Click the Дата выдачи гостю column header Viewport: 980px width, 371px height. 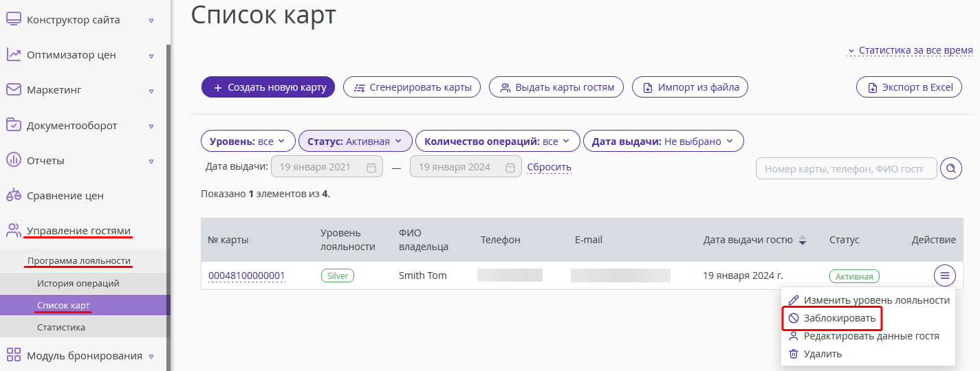click(x=748, y=240)
